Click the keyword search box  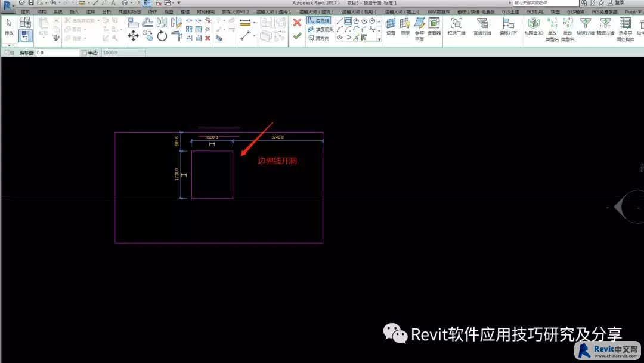[x=545, y=2]
